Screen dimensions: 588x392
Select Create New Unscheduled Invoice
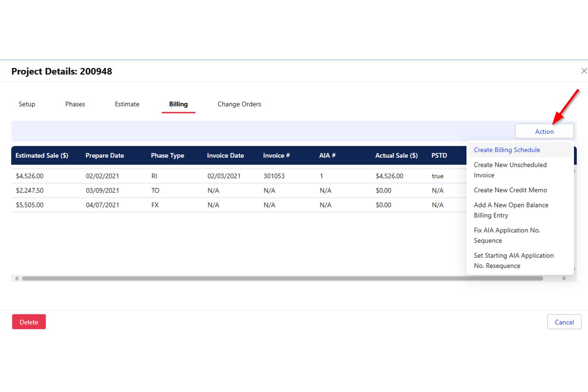tap(520, 170)
